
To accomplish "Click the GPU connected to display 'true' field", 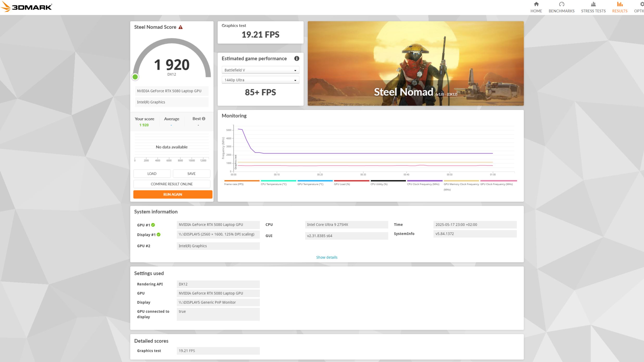I will (x=218, y=314).
